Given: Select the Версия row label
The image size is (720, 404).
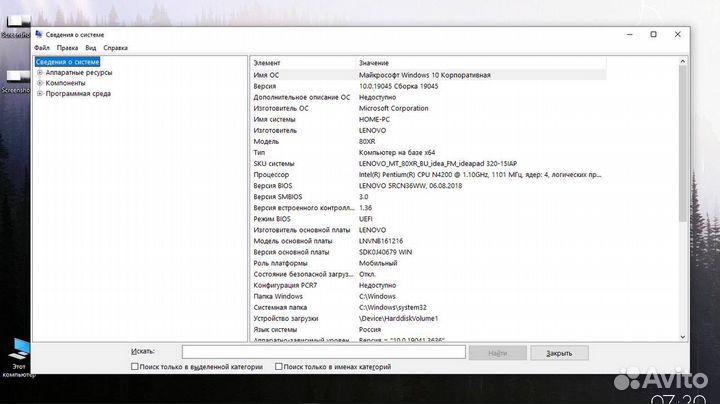Looking at the screenshot, I should click(264, 86).
